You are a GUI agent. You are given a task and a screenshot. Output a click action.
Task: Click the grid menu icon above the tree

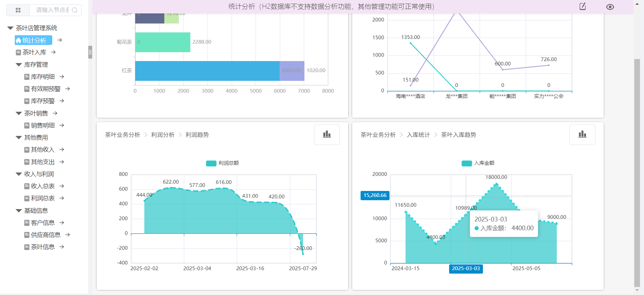18,10
